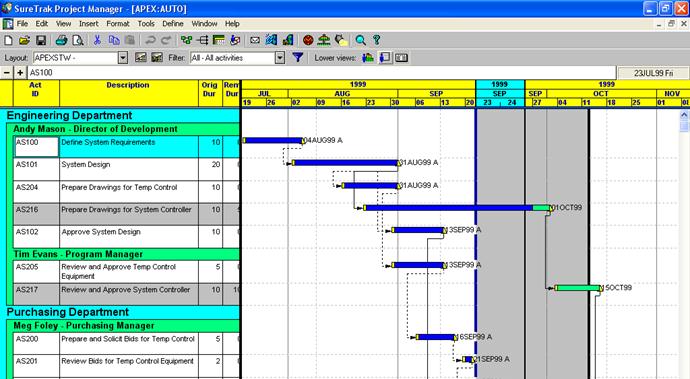Click the magnifier zoom icon
The width and height of the screenshot is (690, 379).
(360, 40)
